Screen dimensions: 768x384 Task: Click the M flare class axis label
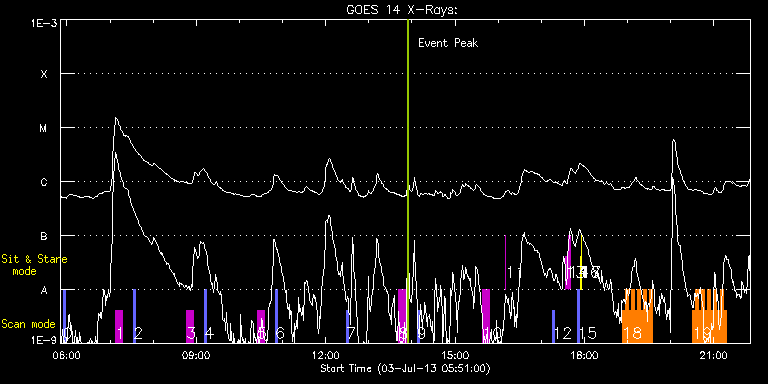[44, 128]
